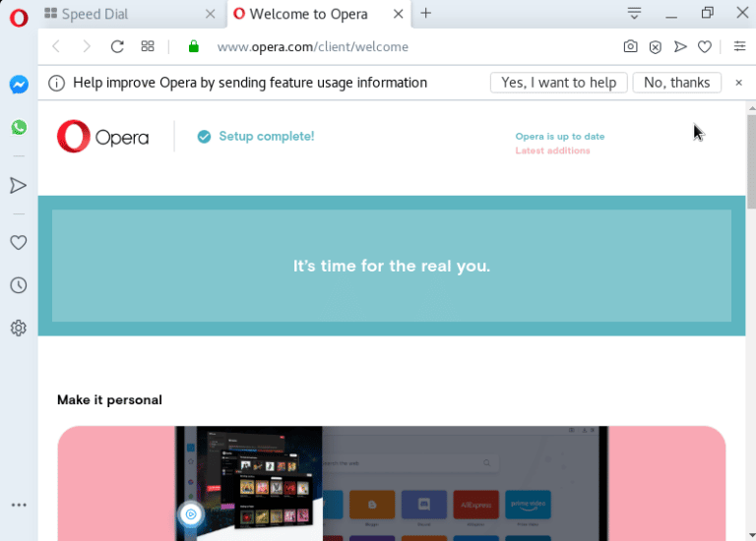The width and height of the screenshot is (756, 541).
Task: Open the Latest additions link
Action: pos(552,150)
